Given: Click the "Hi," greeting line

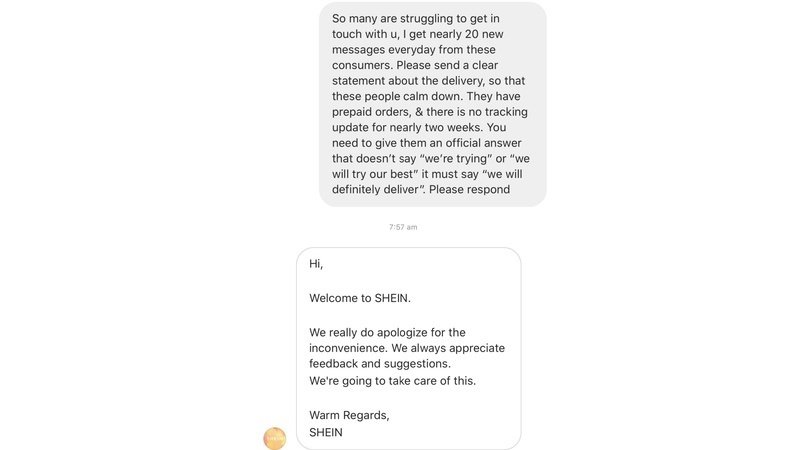Looking at the screenshot, I should point(316,264).
